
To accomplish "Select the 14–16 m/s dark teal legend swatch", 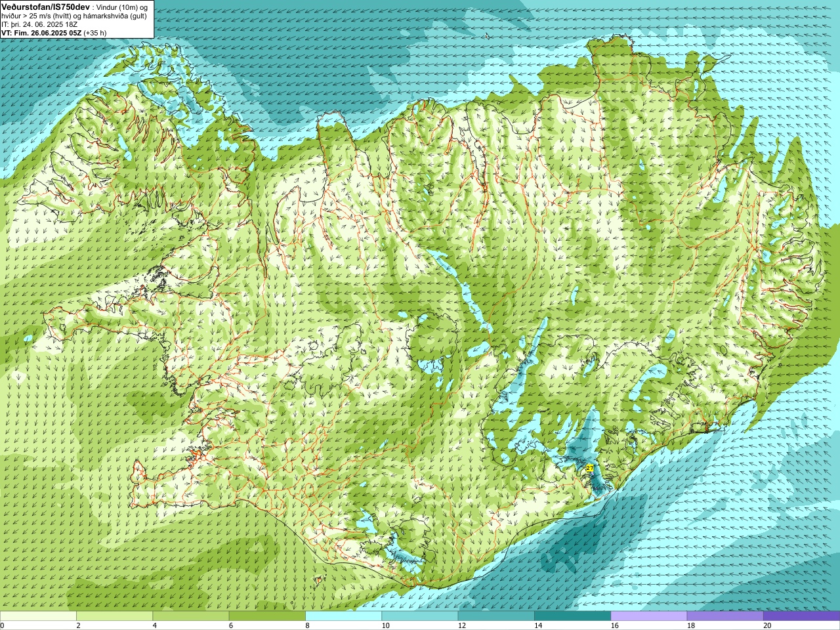I will (572, 616).
